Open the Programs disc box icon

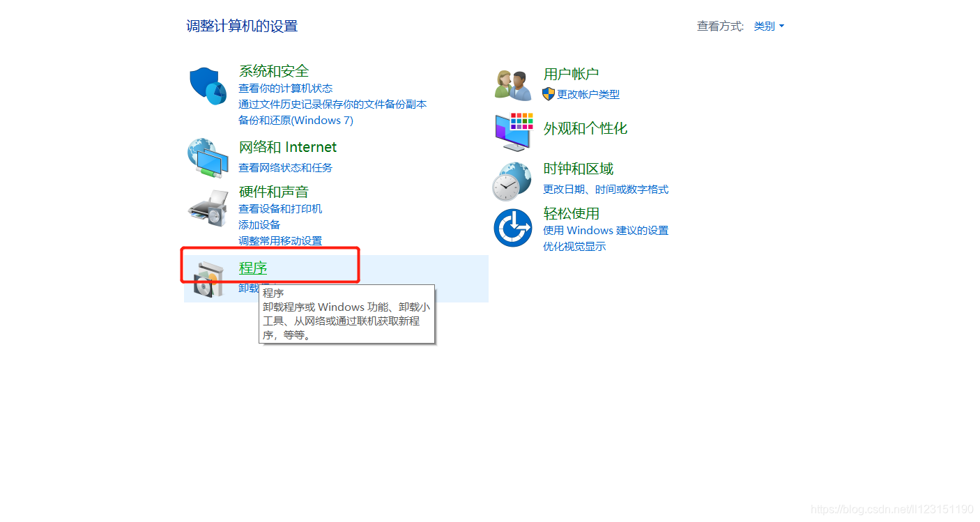(208, 279)
